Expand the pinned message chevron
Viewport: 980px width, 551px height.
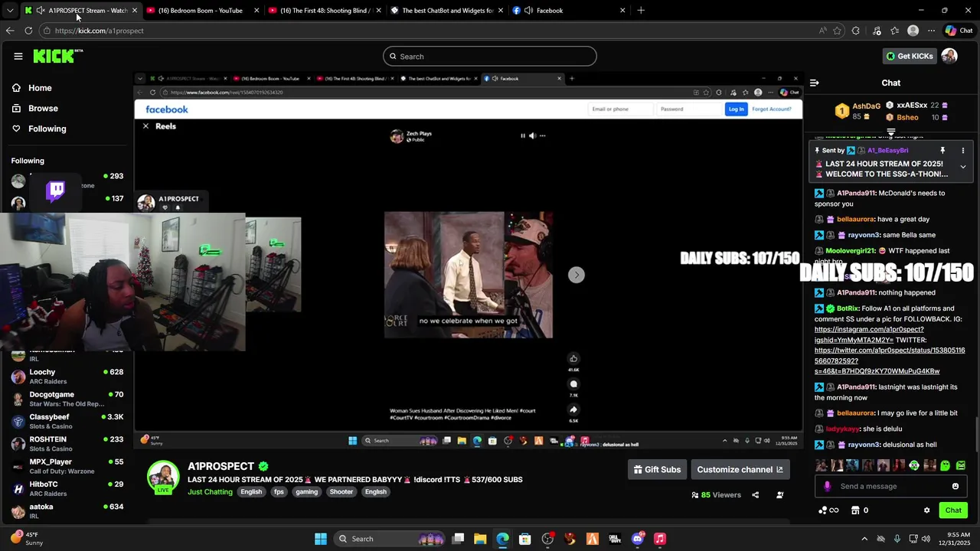963,167
